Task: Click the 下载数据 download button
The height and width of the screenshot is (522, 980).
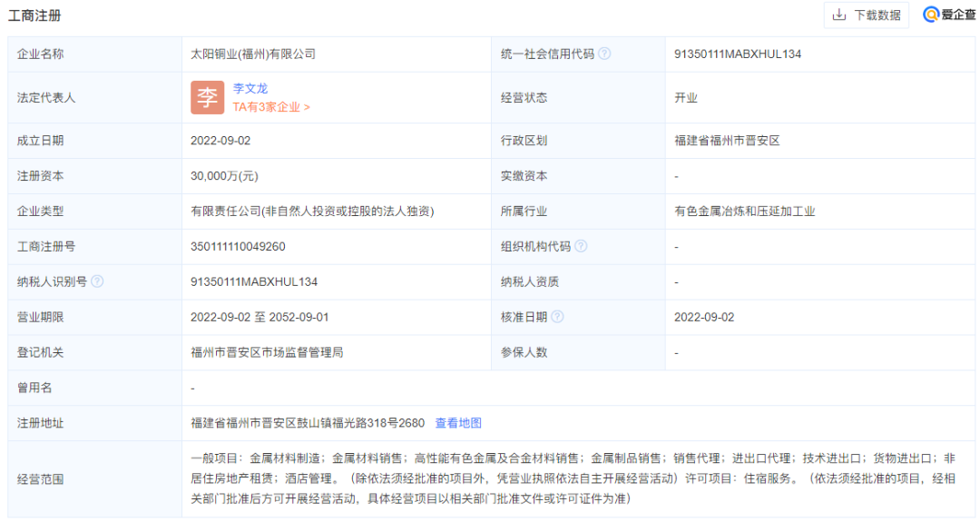Action: (867, 15)
